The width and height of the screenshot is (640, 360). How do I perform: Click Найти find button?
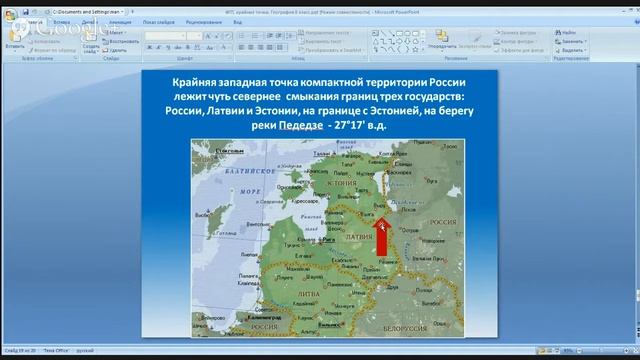566,33
